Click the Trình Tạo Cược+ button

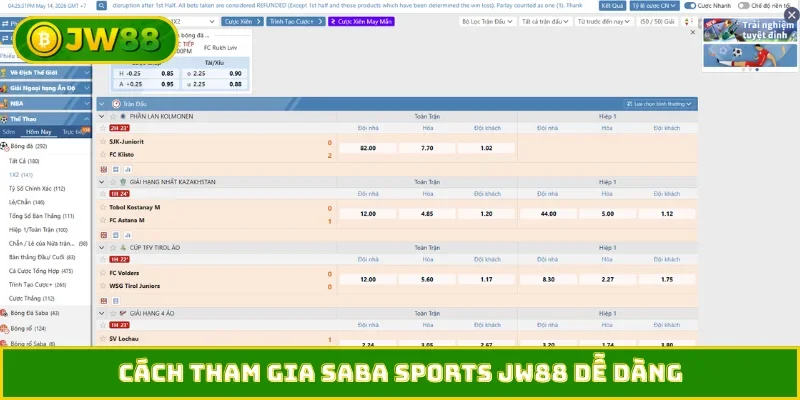click(295, 21)
